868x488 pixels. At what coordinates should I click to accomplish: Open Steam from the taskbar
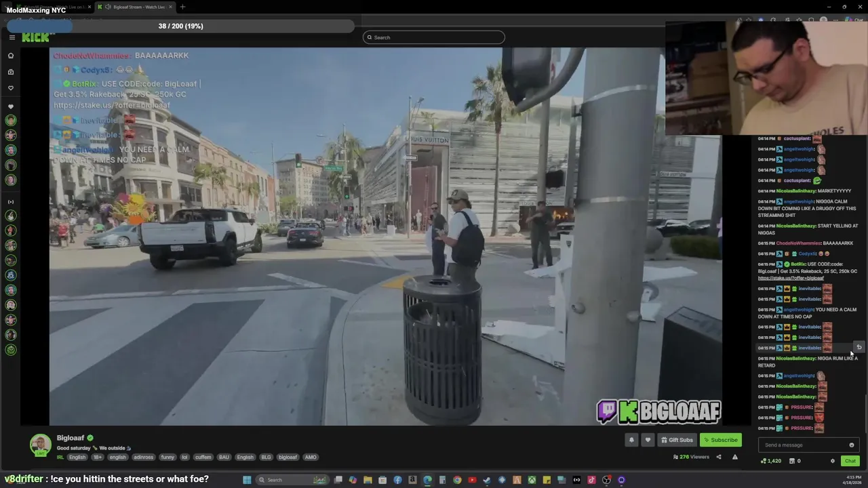[x=487, y=480]
